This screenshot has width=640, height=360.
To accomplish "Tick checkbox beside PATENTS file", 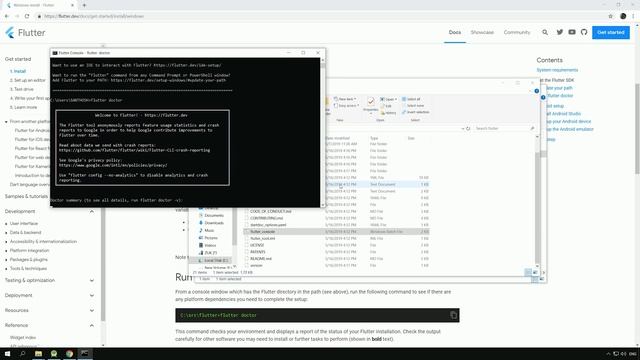I will 246,252.
